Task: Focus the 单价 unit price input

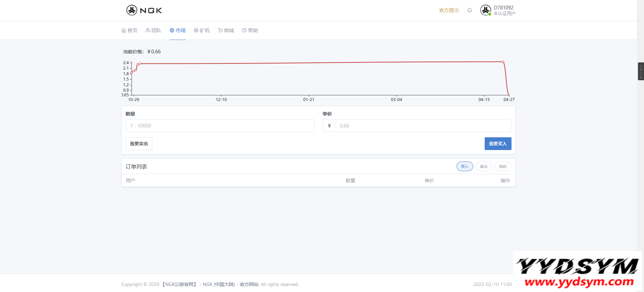Action: point(423,126)
